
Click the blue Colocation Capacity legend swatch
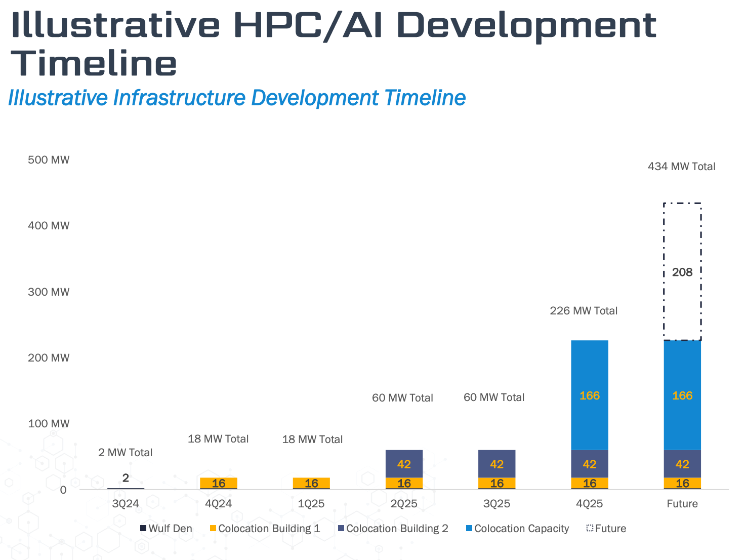(469, 529)
